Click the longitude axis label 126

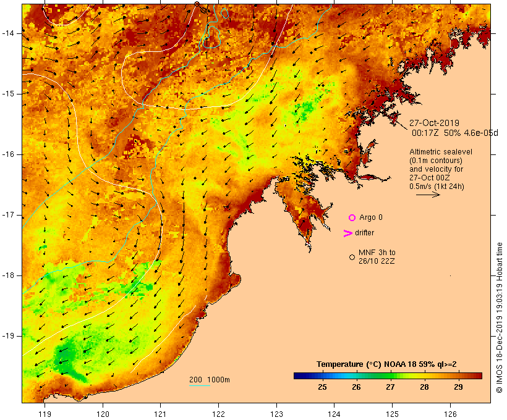(450, 414)
